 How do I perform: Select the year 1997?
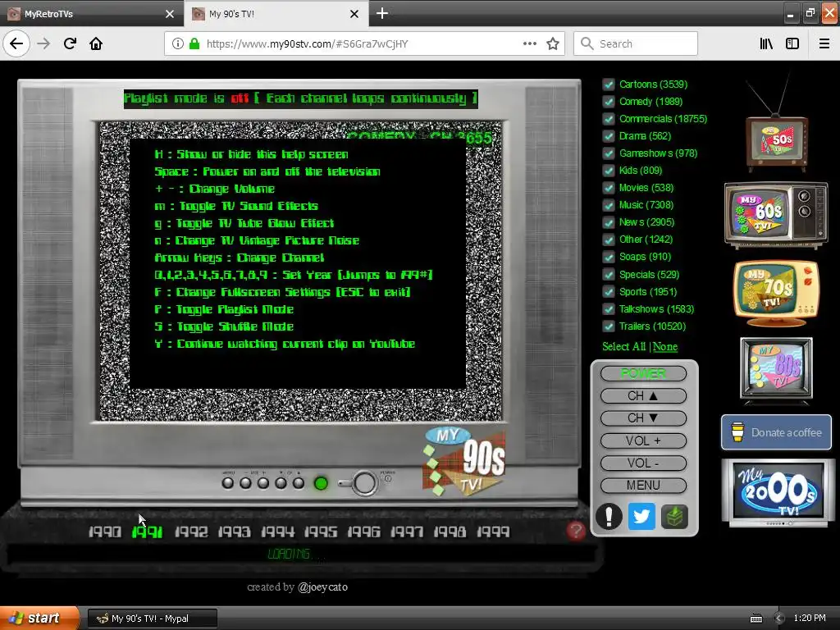click(x=407, y=532)
